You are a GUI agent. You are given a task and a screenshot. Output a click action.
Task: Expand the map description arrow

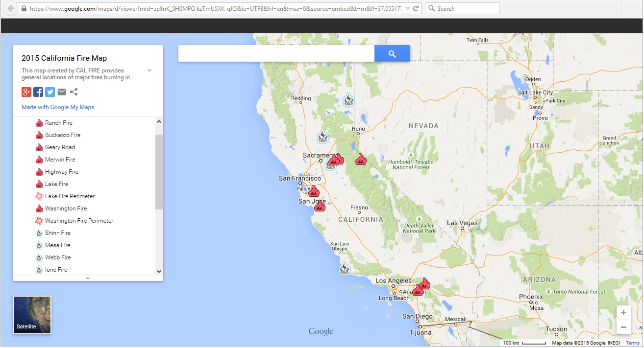149,71
